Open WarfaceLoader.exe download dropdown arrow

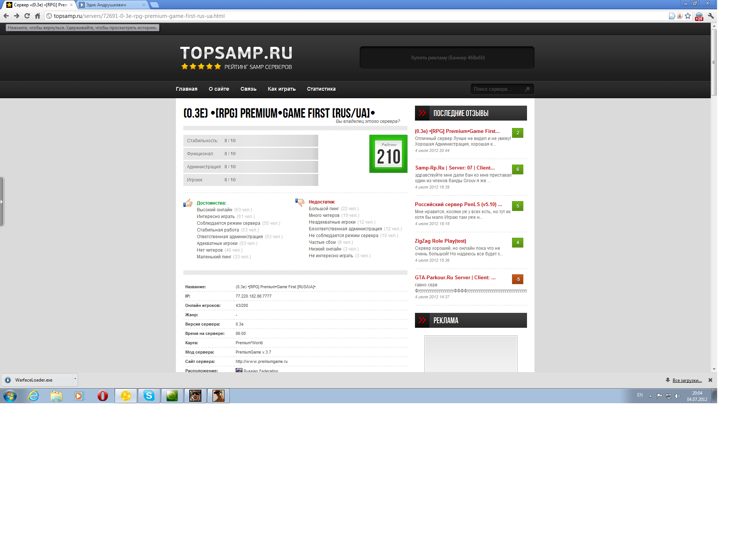click(75, 380)
